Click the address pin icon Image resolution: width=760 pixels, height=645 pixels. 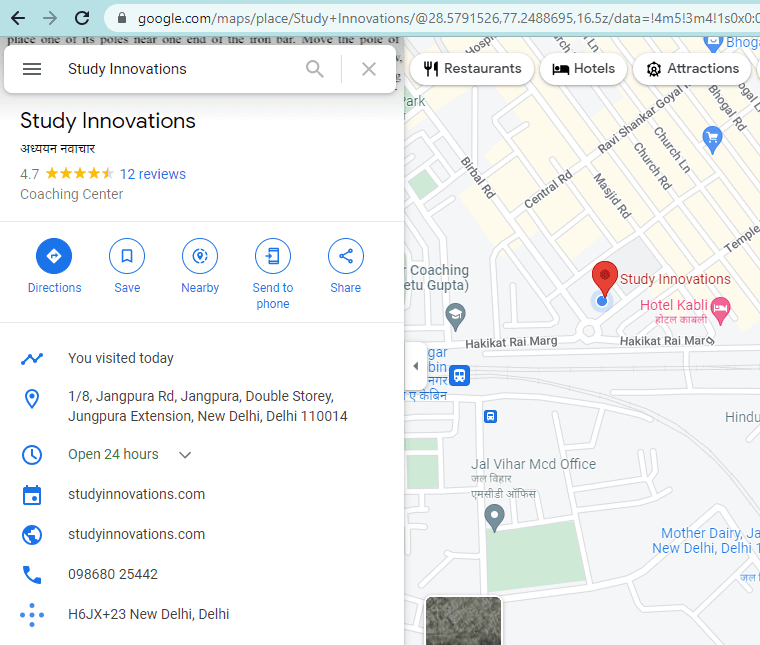[x=32, y=399]
